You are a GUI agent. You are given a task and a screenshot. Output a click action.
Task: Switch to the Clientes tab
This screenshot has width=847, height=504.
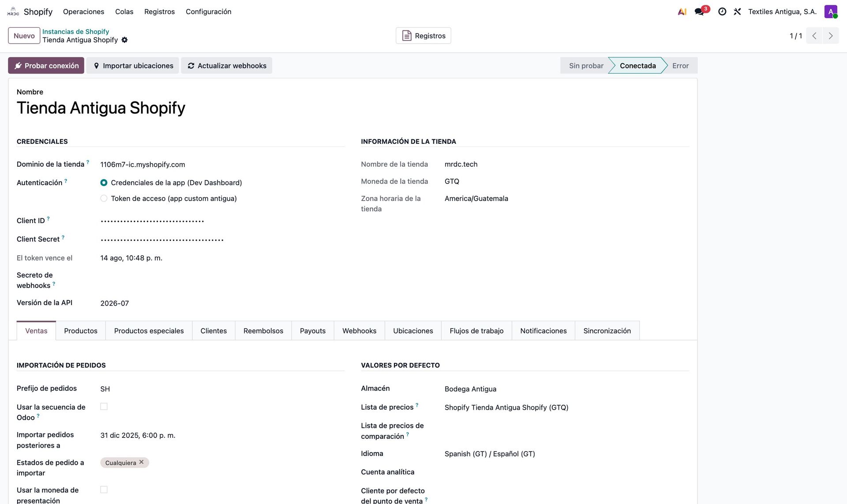pos(214,331)
